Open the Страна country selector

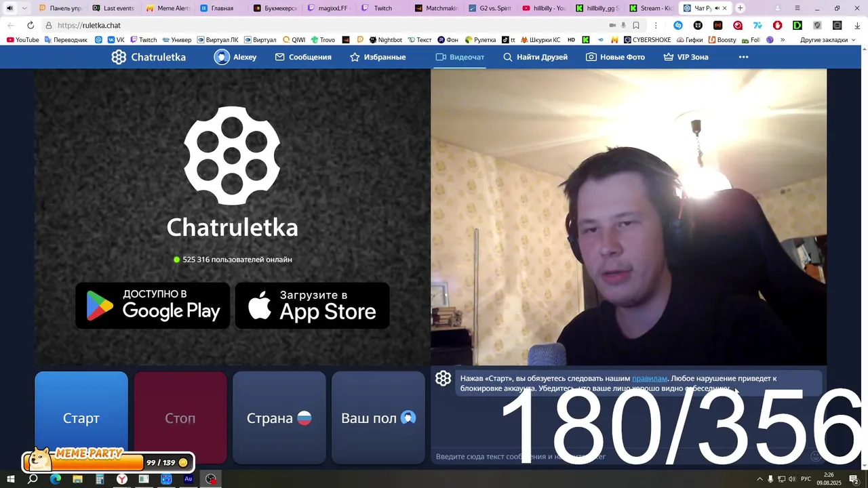tap(279, 418)
